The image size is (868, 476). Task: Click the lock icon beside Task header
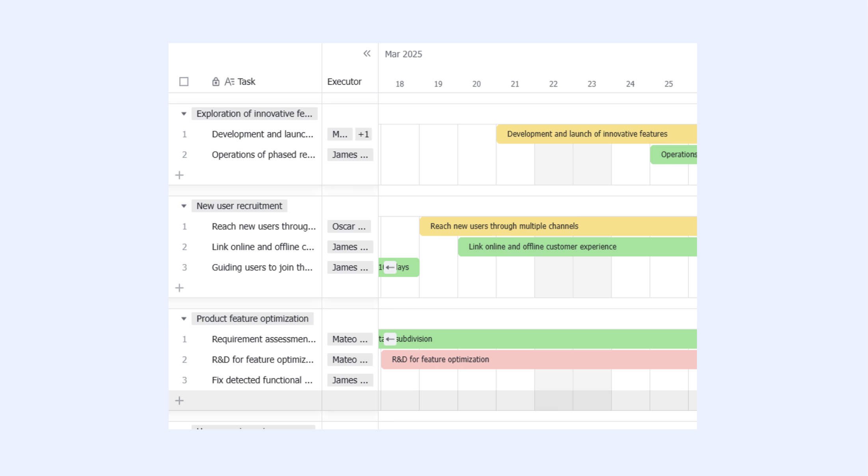tap(216, 82)
